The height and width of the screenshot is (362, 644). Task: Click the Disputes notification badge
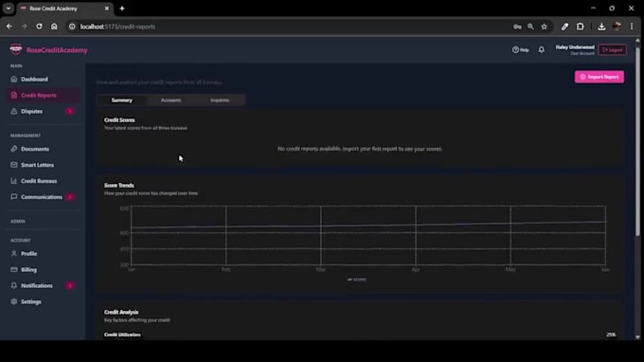click(x=70, y=112)
